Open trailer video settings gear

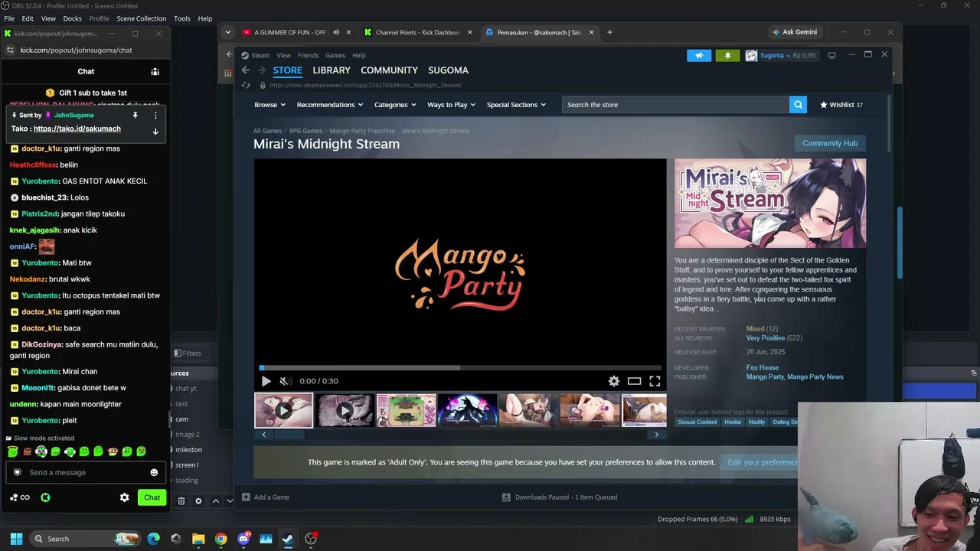(614, 381)
